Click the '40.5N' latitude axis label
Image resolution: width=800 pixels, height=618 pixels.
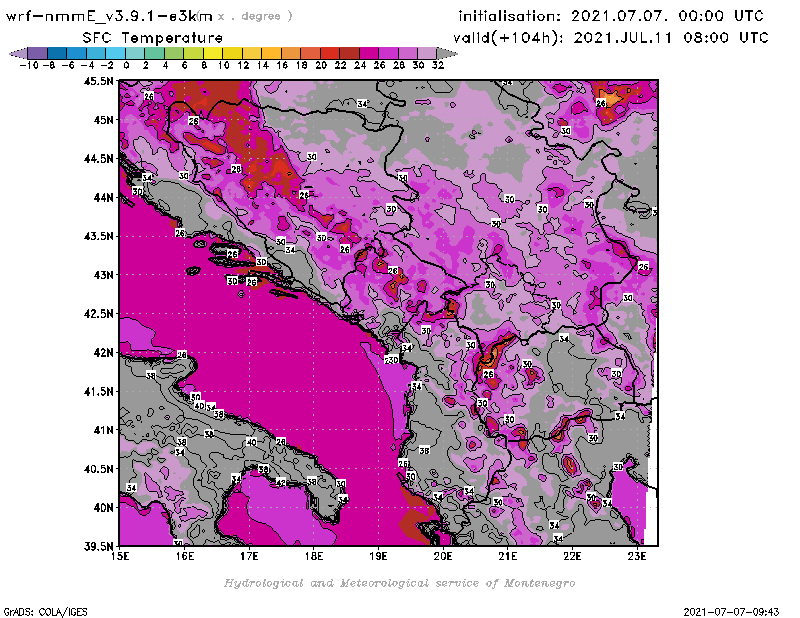[98, 469]
